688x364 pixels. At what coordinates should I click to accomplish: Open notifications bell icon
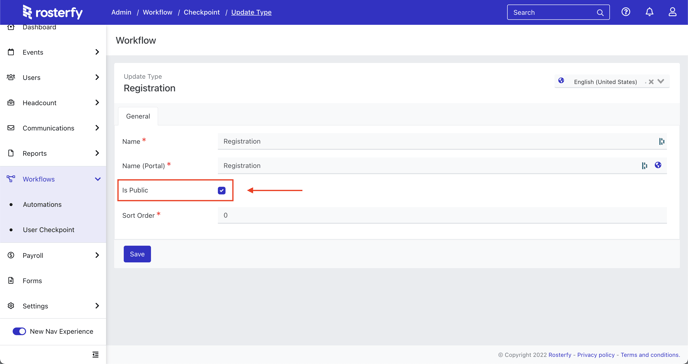point(649,12)
